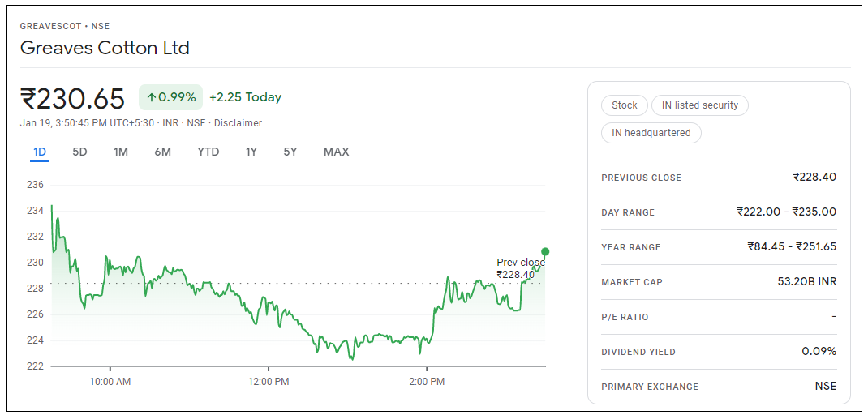
Task: View the 5Y price history
Action: [x=290, y=152]
